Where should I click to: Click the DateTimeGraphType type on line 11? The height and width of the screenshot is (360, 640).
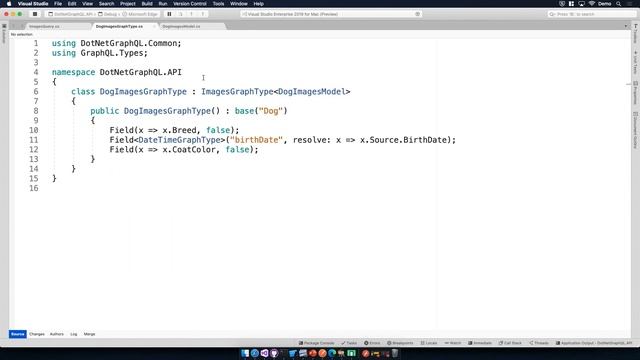point(180,140)
